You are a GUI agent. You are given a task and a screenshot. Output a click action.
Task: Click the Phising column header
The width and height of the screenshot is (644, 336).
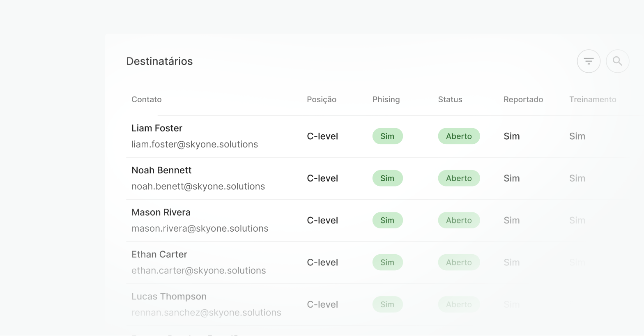click(x=386, y=99)
